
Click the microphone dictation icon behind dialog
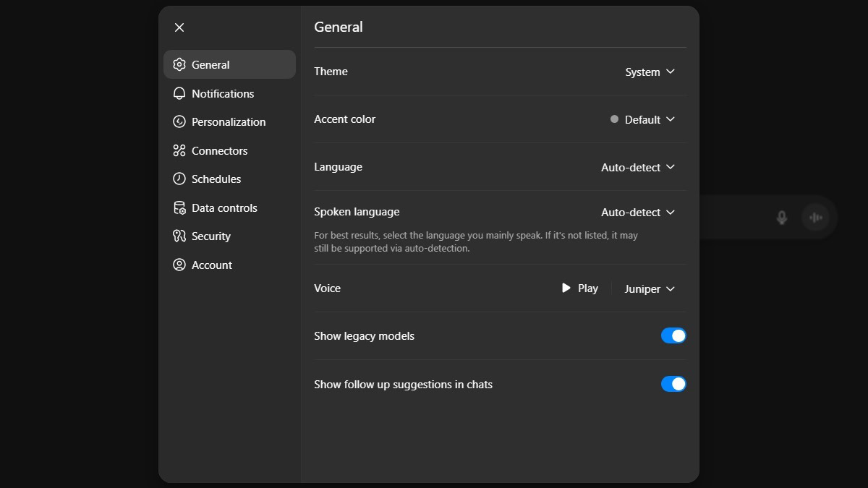tap(781, 217)
